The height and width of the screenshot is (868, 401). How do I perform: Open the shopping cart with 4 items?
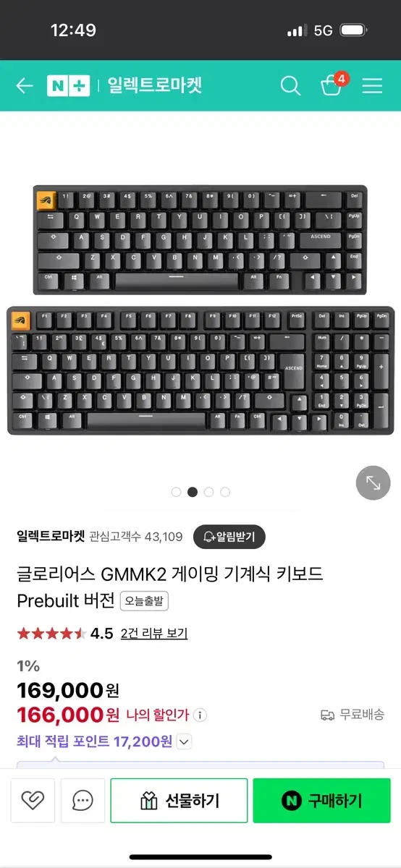pyautogui.click(x=332, y=85)
